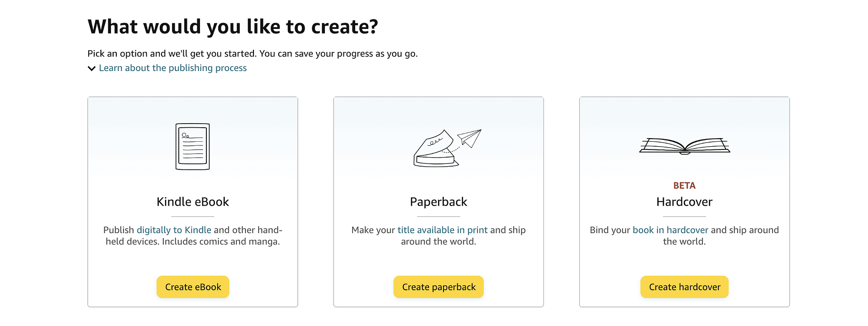Click the book in hardcover link
The image size is (868, 326).
(x=670, y=230)
